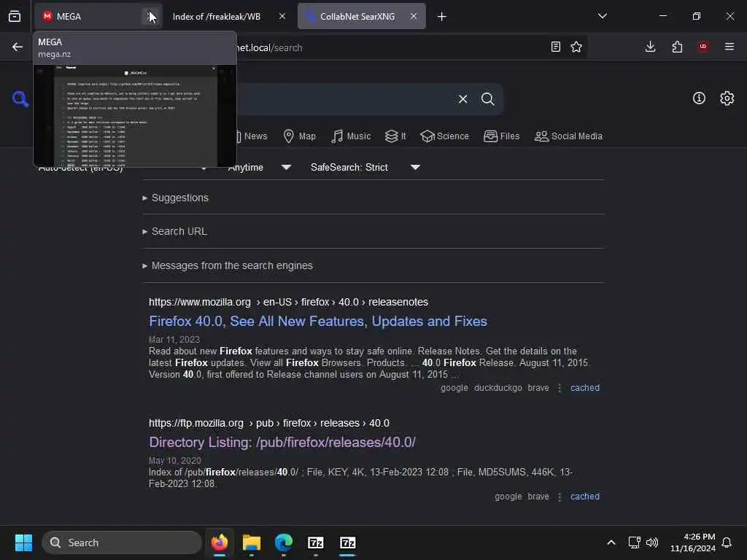The height and width of the screenshot is (560, 747).
Task: Bookmark this page with star icon
Action: pyautogui.click(x=576, y=47)
